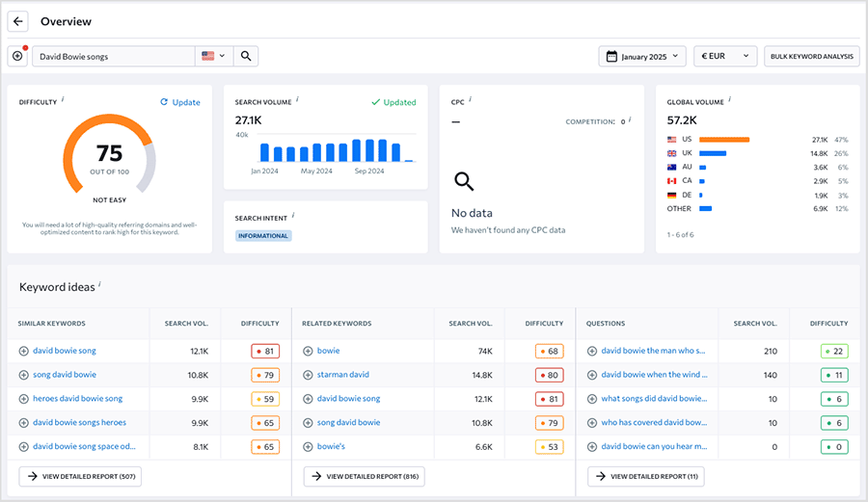Viewport: 868px width, 502px height.
Task: Click the Difficulty info icon
Action: tap(63, 99)
